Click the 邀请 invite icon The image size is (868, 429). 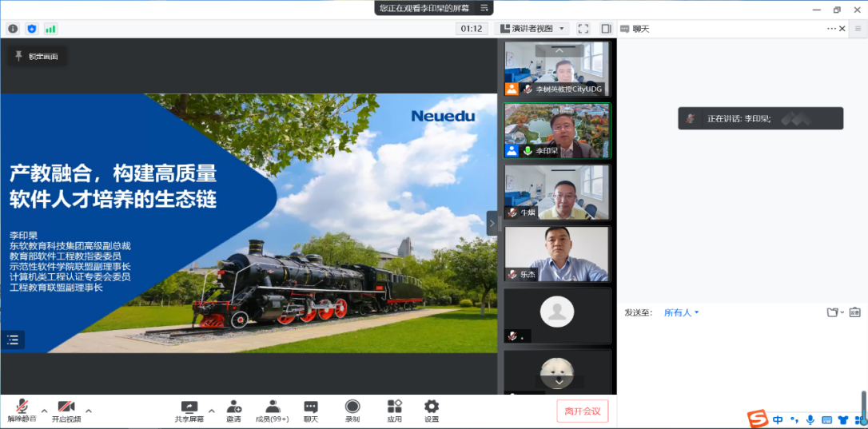[x=233, y=410]
